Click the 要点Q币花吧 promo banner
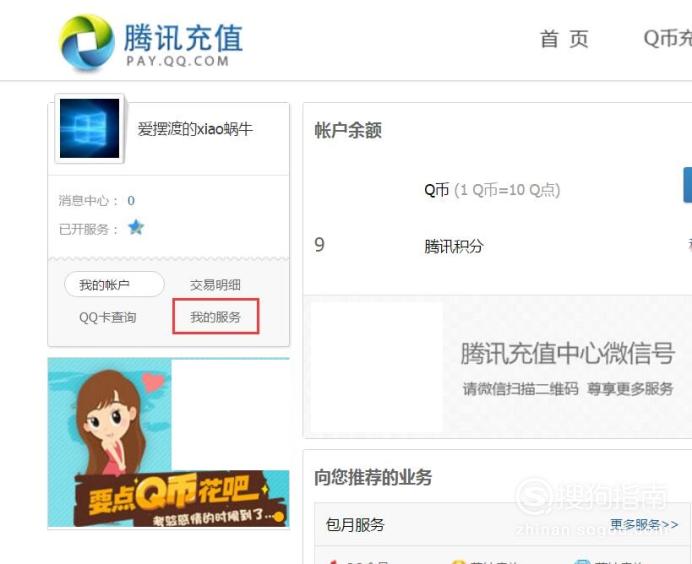 (x=169, y=443)
